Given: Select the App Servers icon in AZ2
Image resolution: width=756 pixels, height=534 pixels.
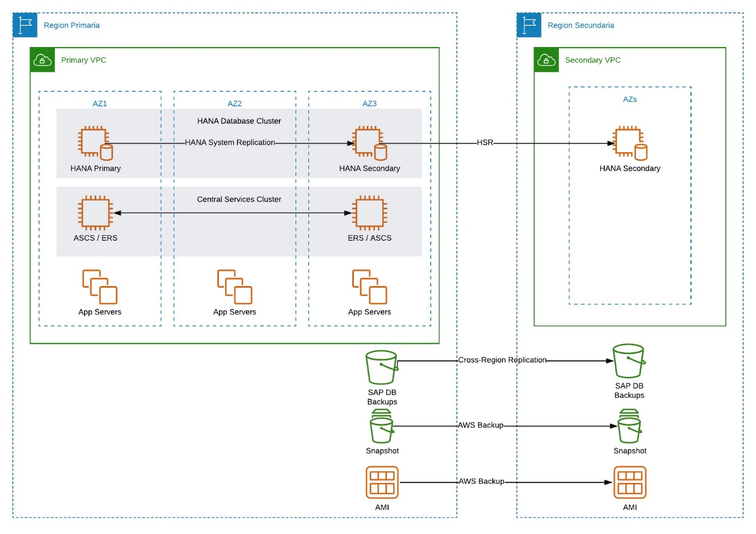Looking at the screenshot, I should coord(235,287).
